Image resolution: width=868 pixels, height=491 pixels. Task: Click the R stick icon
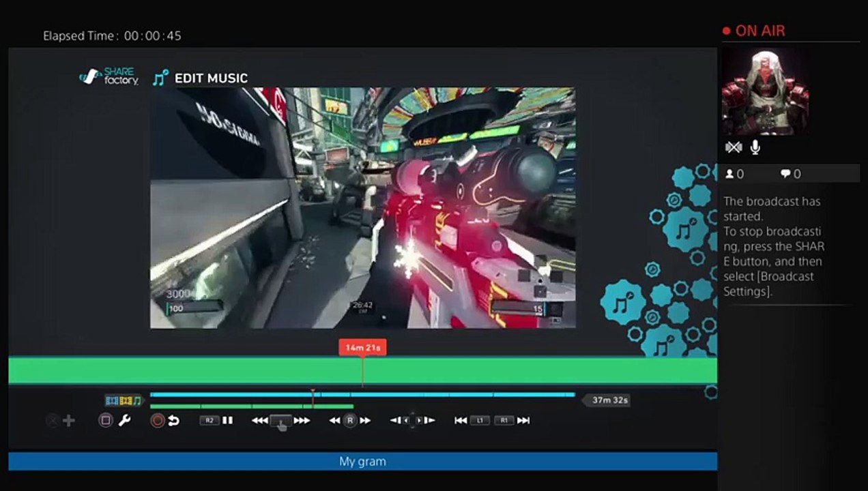coord(350,421)
